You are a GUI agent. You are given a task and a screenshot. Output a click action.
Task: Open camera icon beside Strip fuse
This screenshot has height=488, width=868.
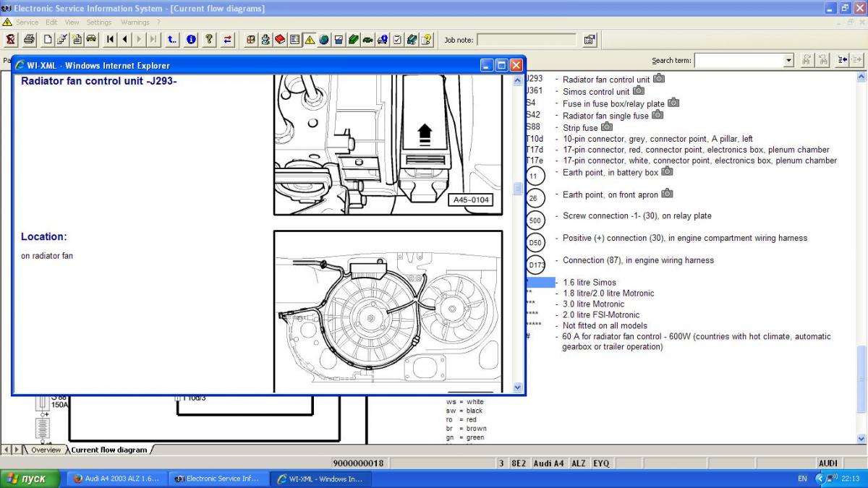coord(607,127)
